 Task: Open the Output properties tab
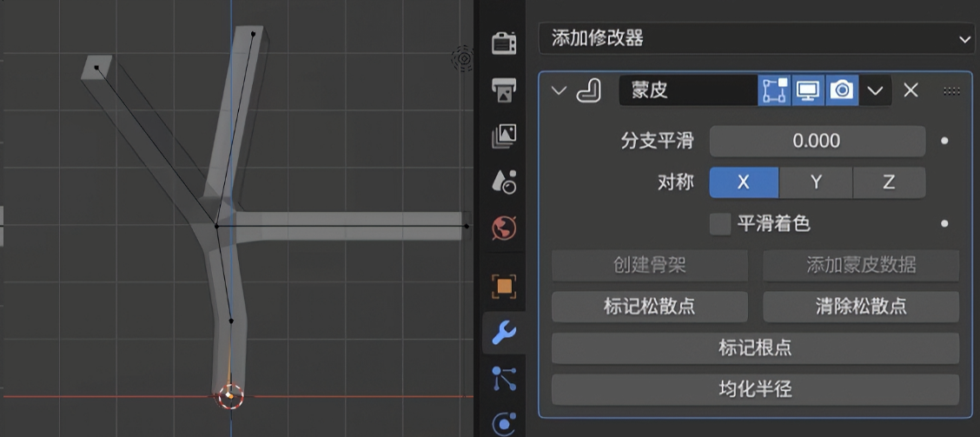pyautogui.click(x=504, y=89)
